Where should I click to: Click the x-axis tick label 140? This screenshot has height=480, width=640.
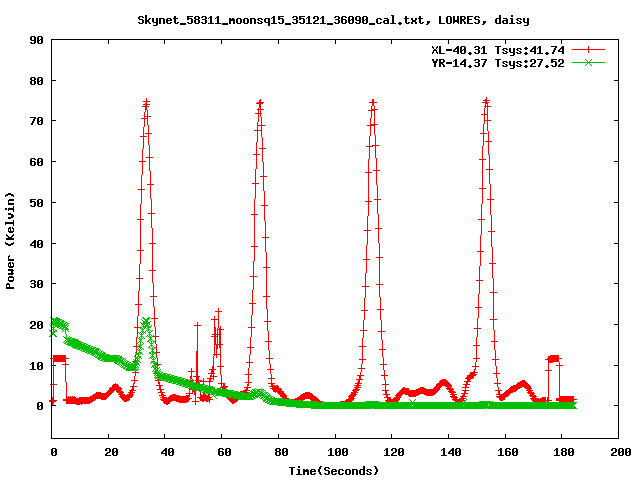tap(451, 452)
